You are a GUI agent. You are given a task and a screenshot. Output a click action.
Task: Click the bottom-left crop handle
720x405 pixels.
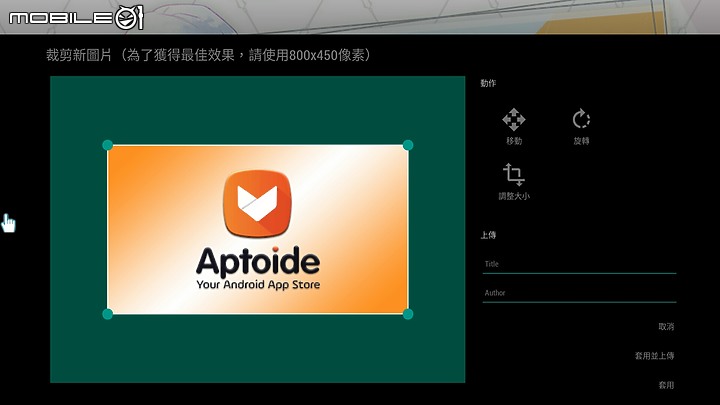[x=107, y=314]
